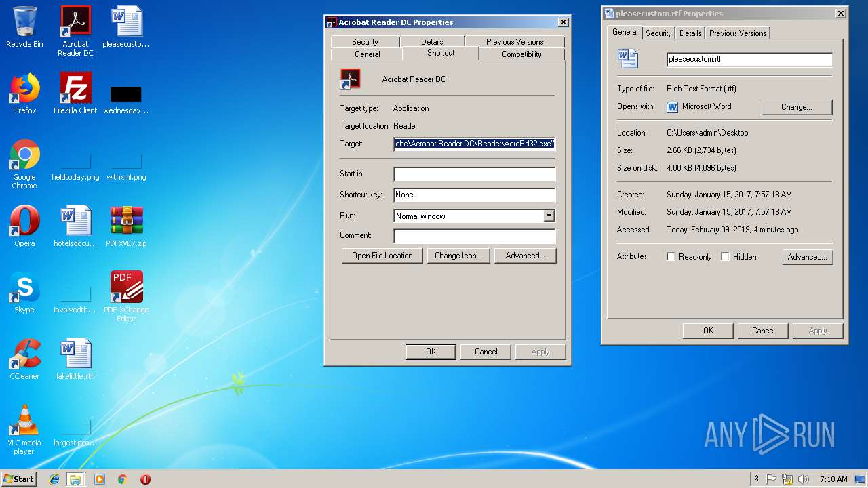Click Change... to pick opening program
Screen dimensions: 868x488
pos(797,107)
